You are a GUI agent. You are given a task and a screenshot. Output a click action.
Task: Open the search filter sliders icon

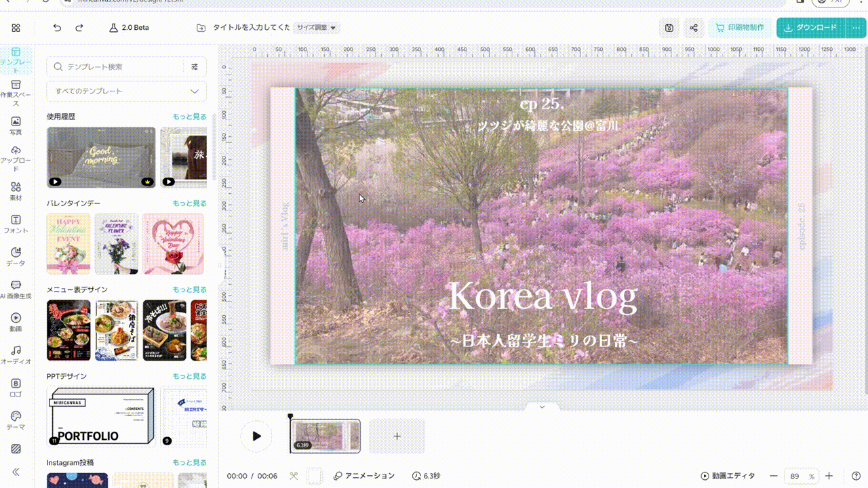pyautogui.click(x=195, y=66)
